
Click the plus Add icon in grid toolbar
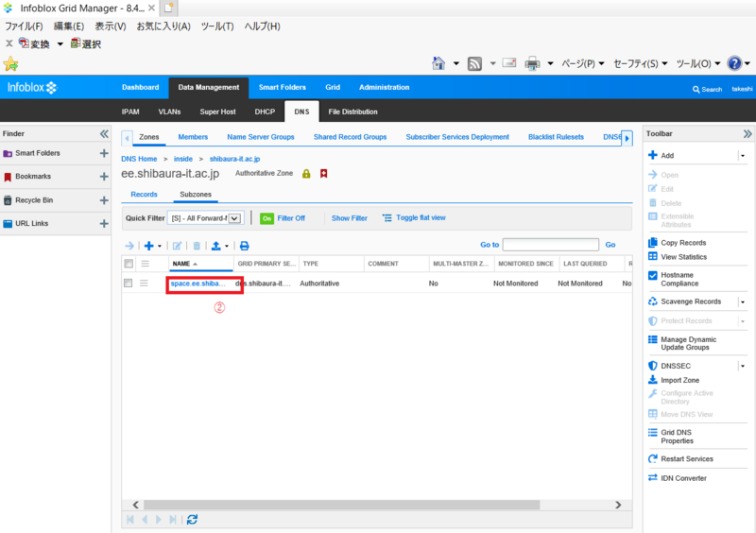click(x=149, y=246)
